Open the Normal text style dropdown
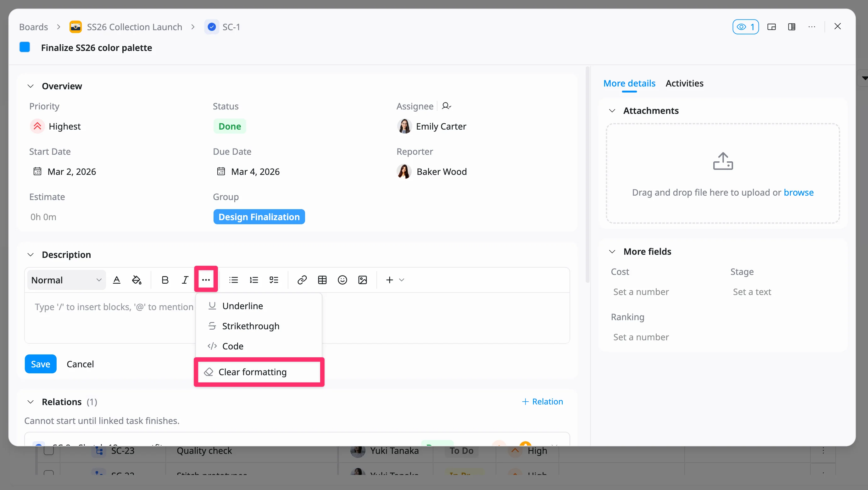The width and height of the screenshot is (868, 490). (x=66, y=280)
